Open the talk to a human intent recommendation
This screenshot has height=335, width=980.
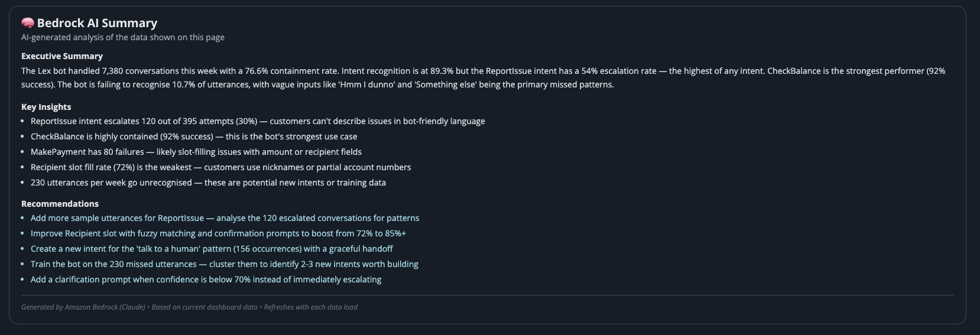click(212, 249)
